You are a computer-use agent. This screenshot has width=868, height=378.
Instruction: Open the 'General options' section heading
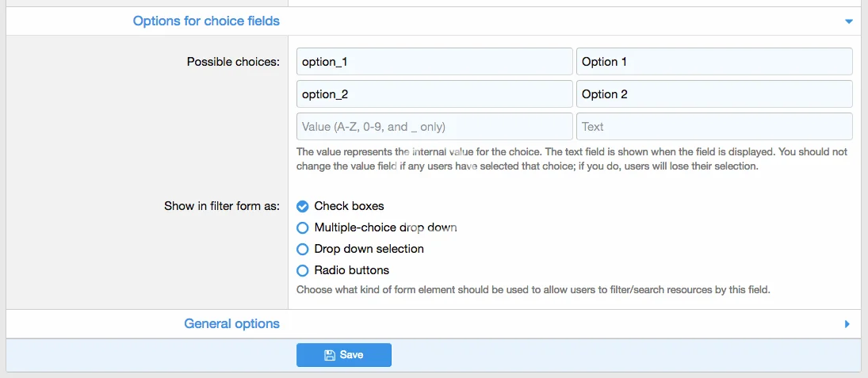click(231, 323)
